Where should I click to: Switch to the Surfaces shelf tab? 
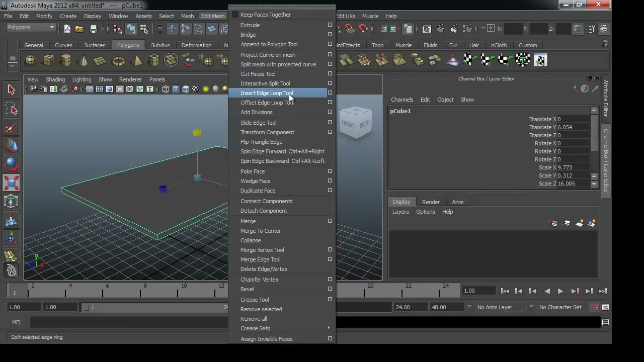[x=95, y=45]
